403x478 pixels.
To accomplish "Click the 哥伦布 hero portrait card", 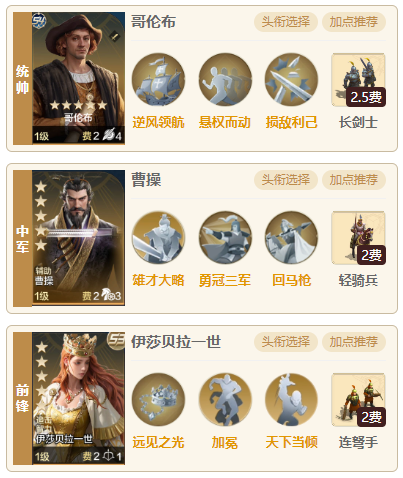I will (x=78, y=78).
